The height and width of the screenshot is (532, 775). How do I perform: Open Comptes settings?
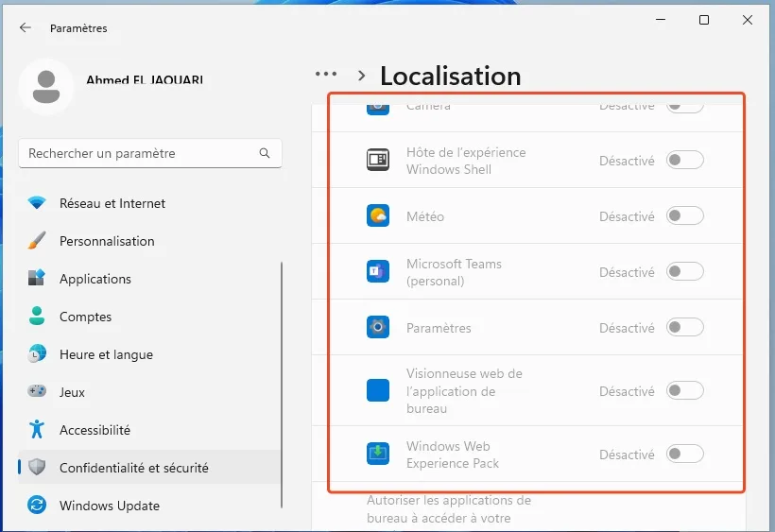coord(149,317)
